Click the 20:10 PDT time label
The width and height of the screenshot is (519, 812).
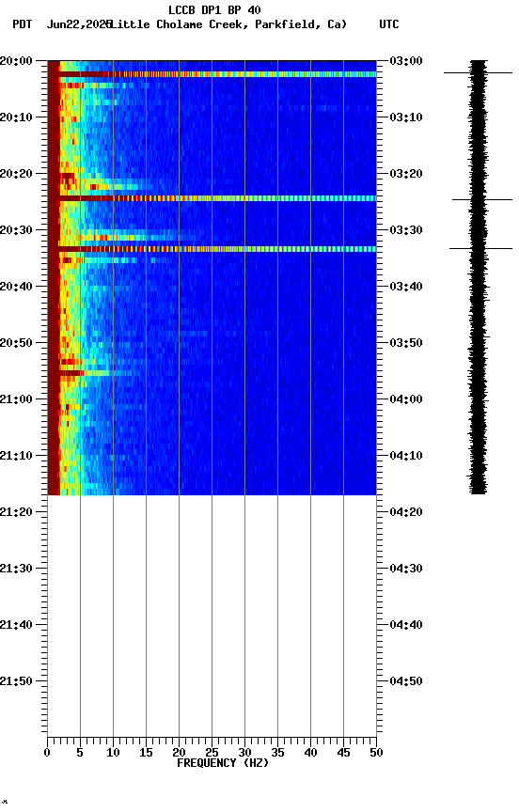[x=16, y=117]
